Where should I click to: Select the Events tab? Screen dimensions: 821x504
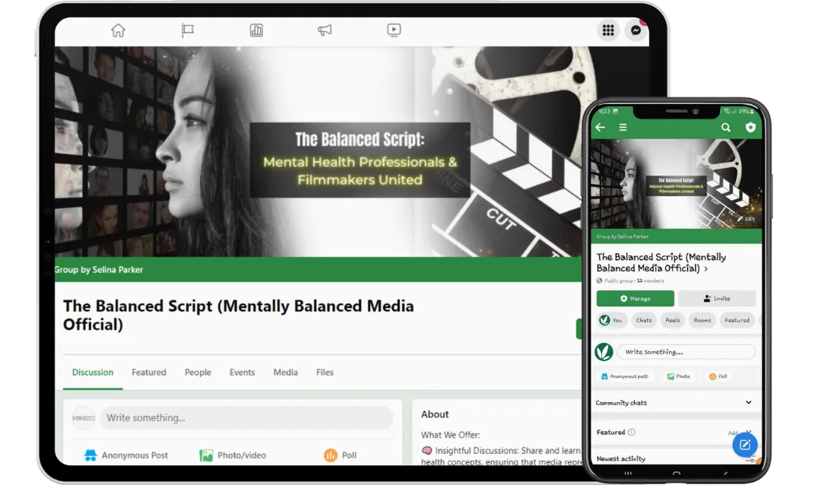(x=242, y=372)
